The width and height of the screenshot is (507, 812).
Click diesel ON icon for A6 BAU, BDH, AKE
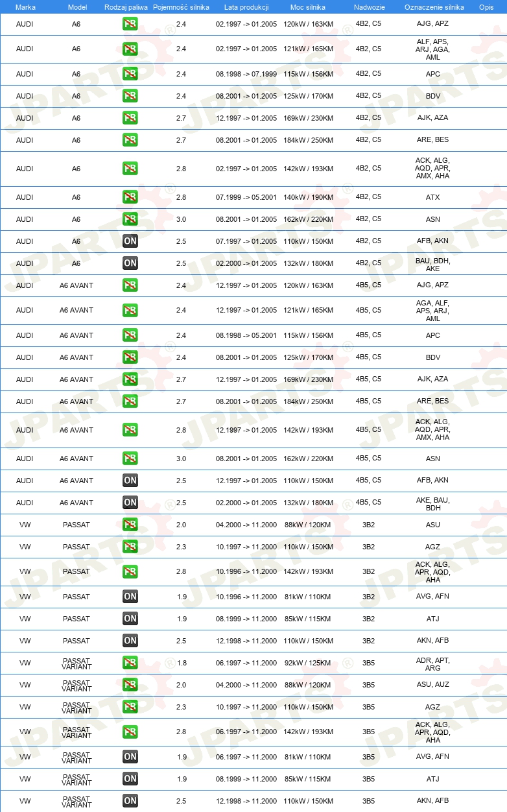click(x=130, y=263)
